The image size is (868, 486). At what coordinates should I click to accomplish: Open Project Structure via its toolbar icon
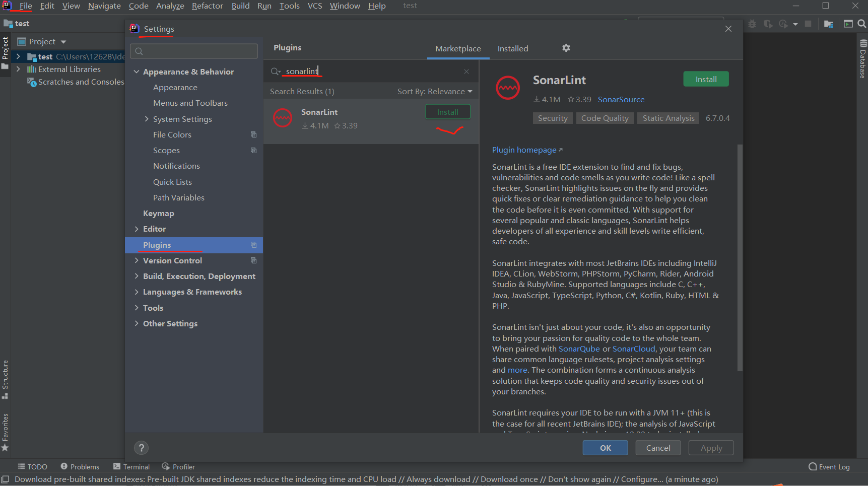coord(828,24)
